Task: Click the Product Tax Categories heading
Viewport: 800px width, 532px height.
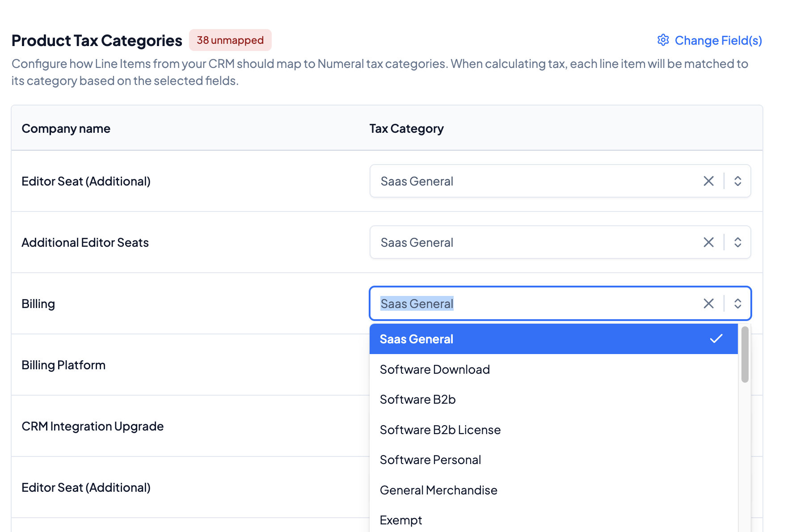Action: click(97, 41)
